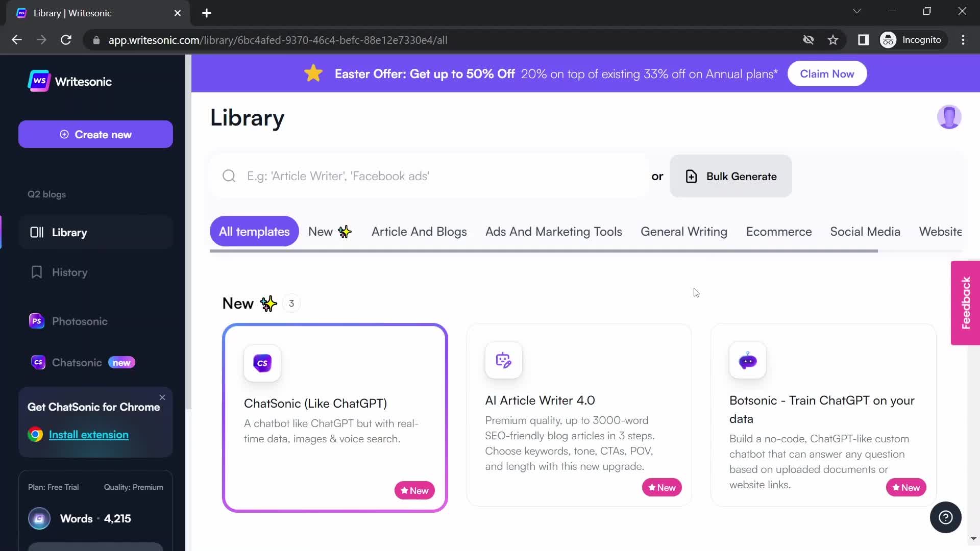
Task: Select the All Templates tab
Action: coord(254,232)
